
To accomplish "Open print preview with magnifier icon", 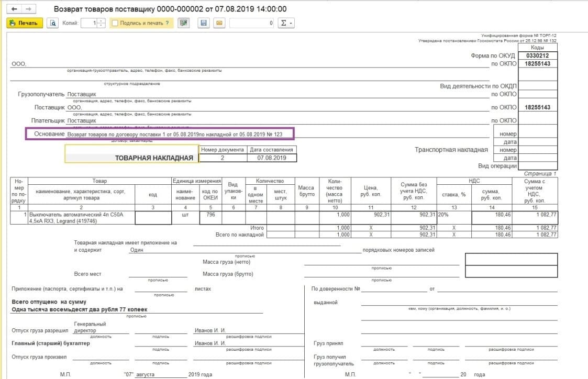I will [53, 23].
